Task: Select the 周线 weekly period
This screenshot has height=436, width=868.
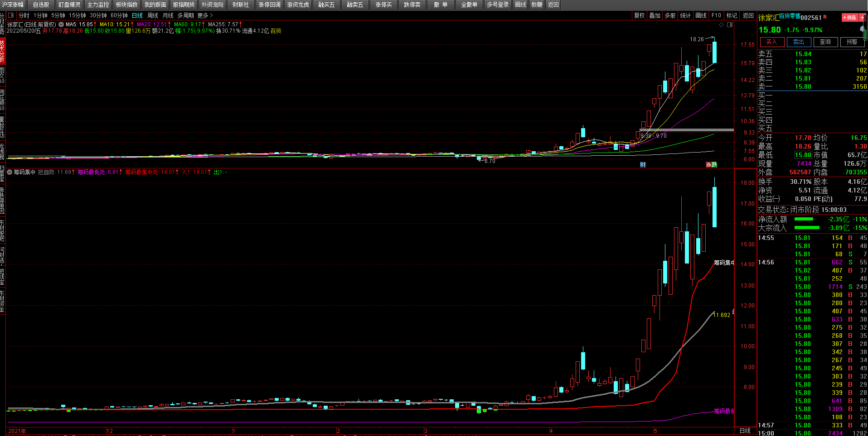Action: [153, 15]
